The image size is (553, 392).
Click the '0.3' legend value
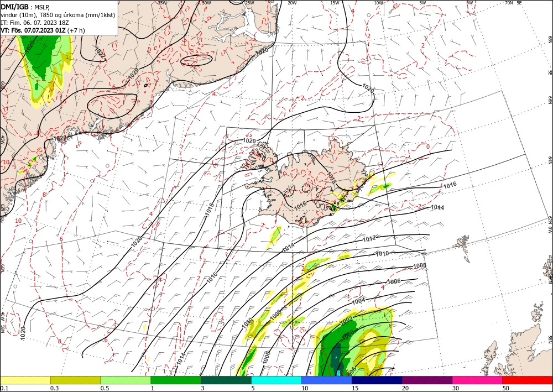click(54, 388)
